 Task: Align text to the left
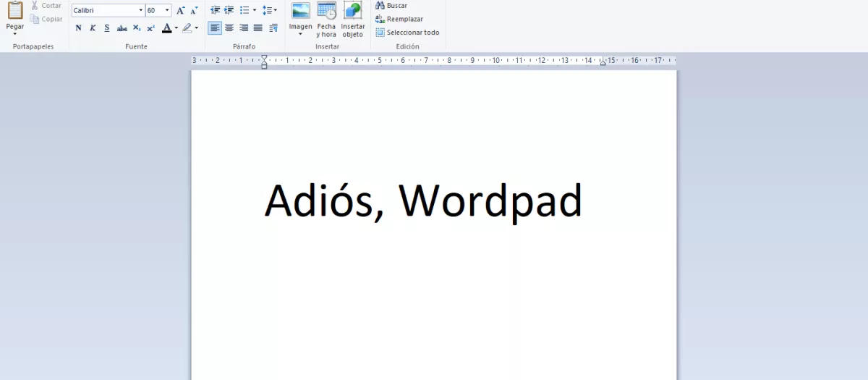point(215,28)
